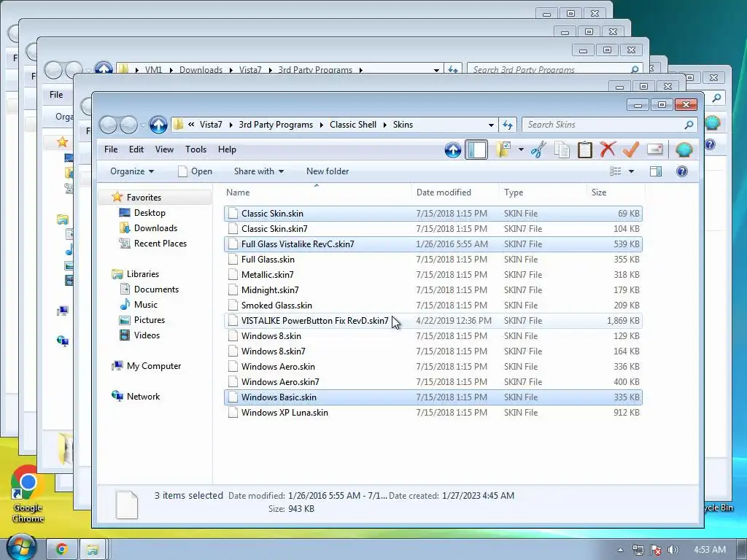Screen dimensions: 747x560
Task: Open the recent pages dropdown arrow
Action: pos(142,125)
